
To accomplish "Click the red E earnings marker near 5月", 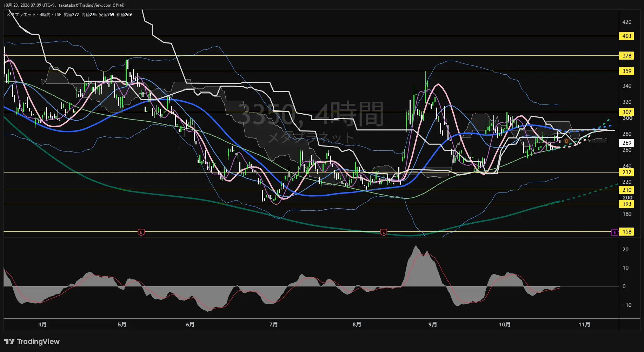I will 141,232.
